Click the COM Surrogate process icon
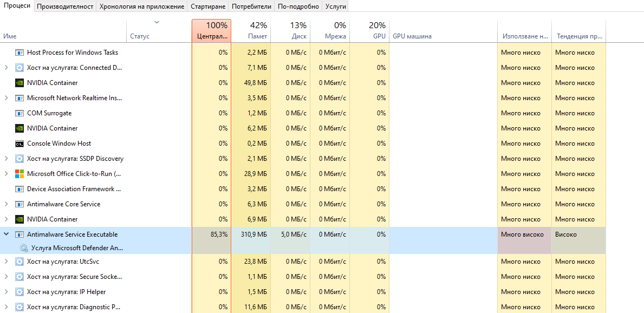644x313 pixels. [x=19, y=113]
